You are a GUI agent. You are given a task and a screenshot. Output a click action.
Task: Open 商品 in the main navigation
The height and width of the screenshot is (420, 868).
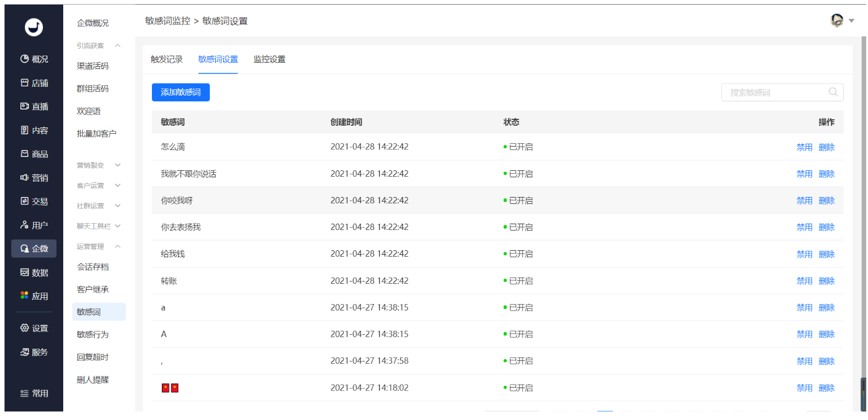[x=34, y=154]
